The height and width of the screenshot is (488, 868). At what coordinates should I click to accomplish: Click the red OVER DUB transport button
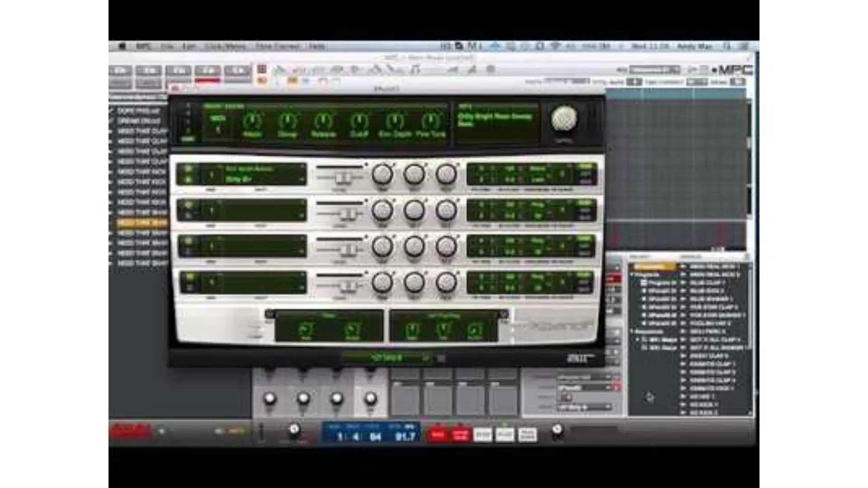(x=460, y=434)
